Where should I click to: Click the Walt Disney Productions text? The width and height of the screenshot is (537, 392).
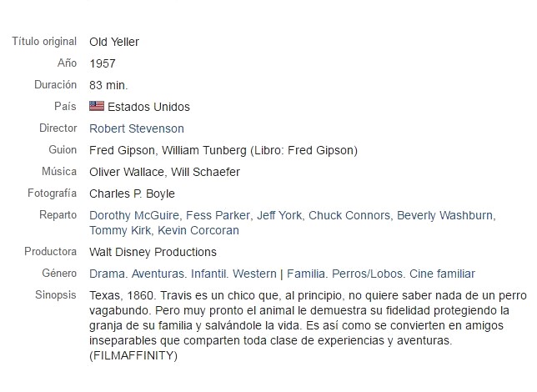(153, 252)
